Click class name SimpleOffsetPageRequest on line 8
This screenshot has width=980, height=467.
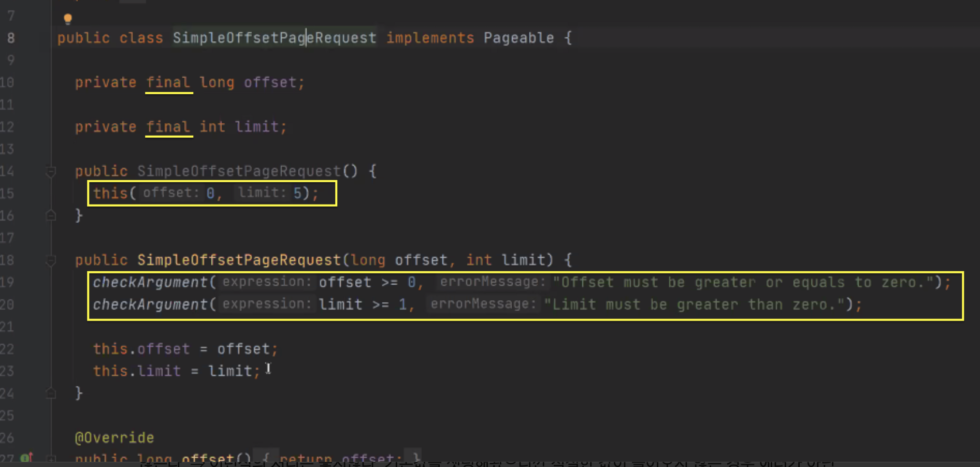(275, 38)
